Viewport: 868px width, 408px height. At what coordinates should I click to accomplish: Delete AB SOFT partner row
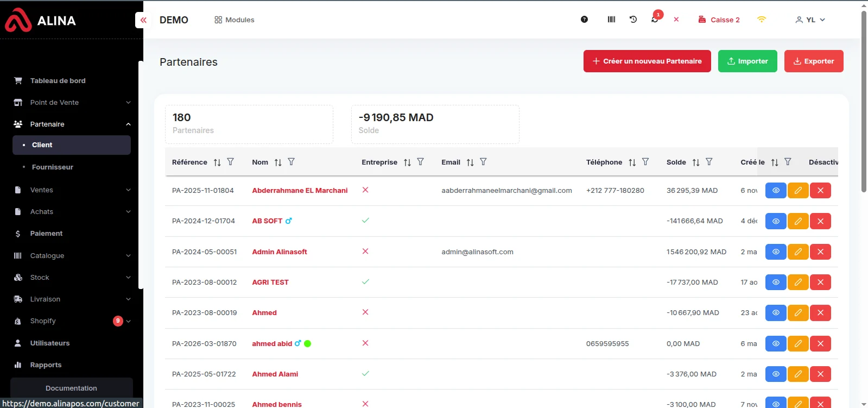pos(820,221)
